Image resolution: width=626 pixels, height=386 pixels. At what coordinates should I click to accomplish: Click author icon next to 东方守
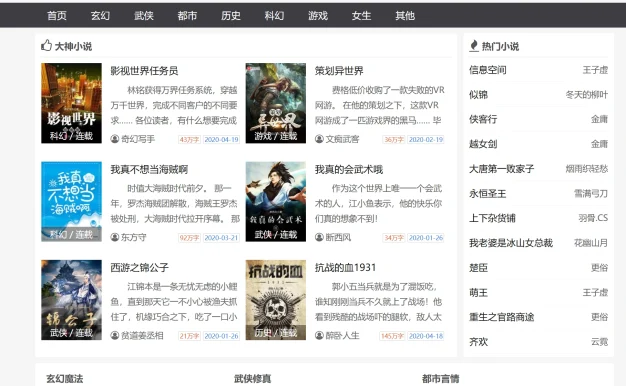coord(115,237)
